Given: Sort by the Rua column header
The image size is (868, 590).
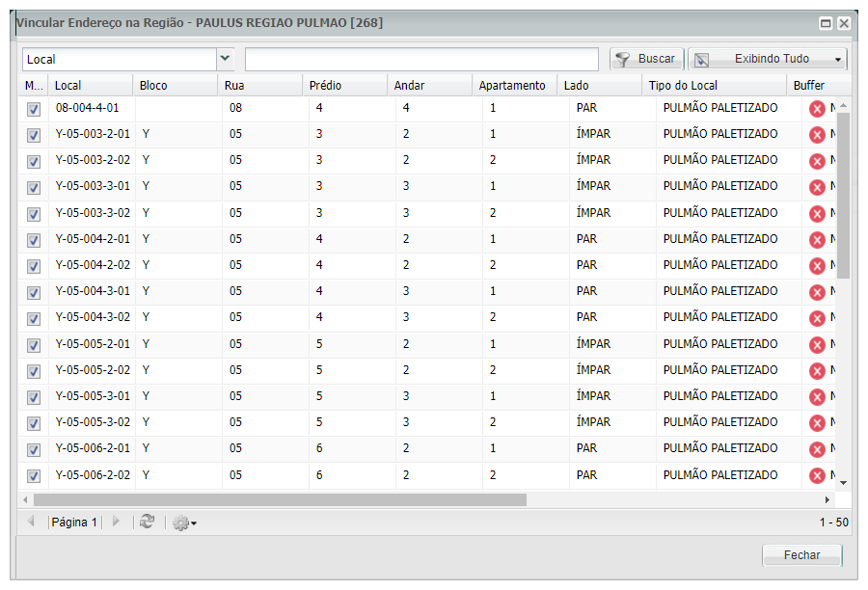Looking at the screenshot, I should [x=260, y=86].
